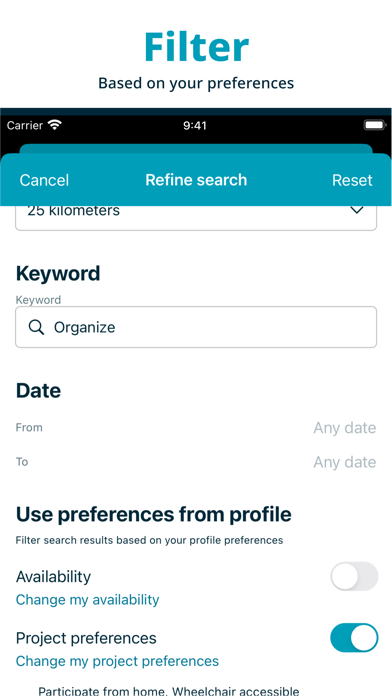Click the Carrier label in status bar
The width and height of the screenshot is (392, 696).
[25, 126]
